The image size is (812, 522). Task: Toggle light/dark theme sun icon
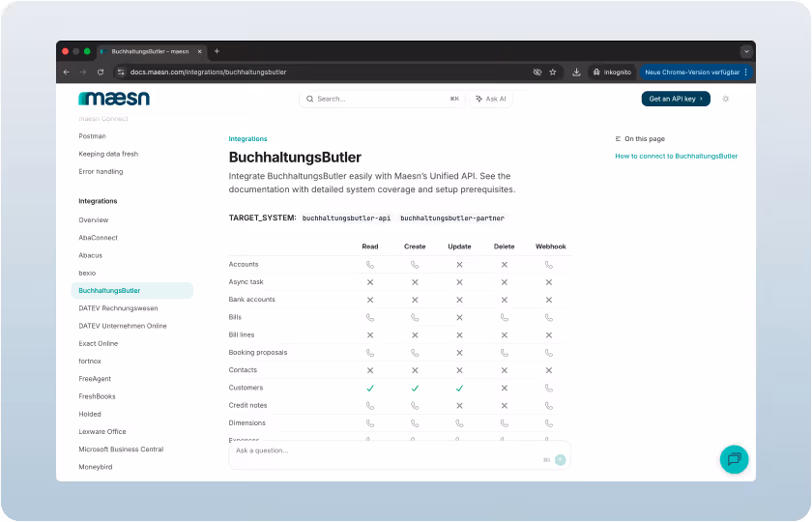pyautogui.click(x=726, y=99)
